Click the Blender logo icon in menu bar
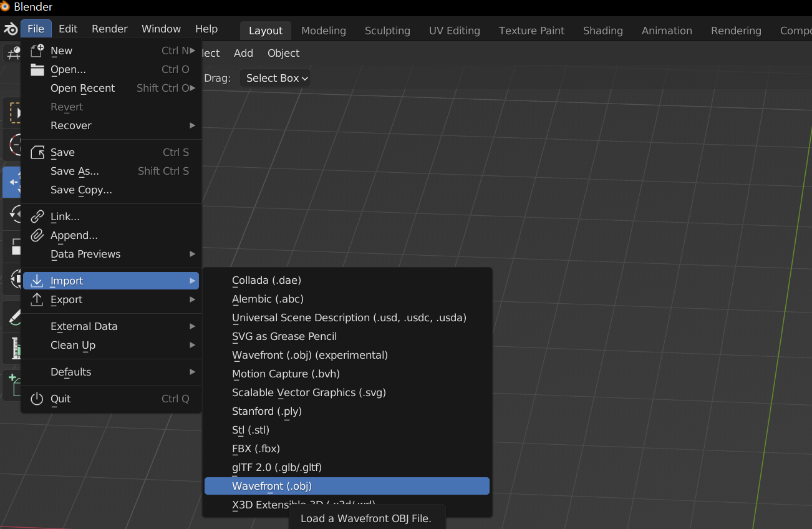Image resolution: width=812 pixels, height=529 pixels. [11, 29]
